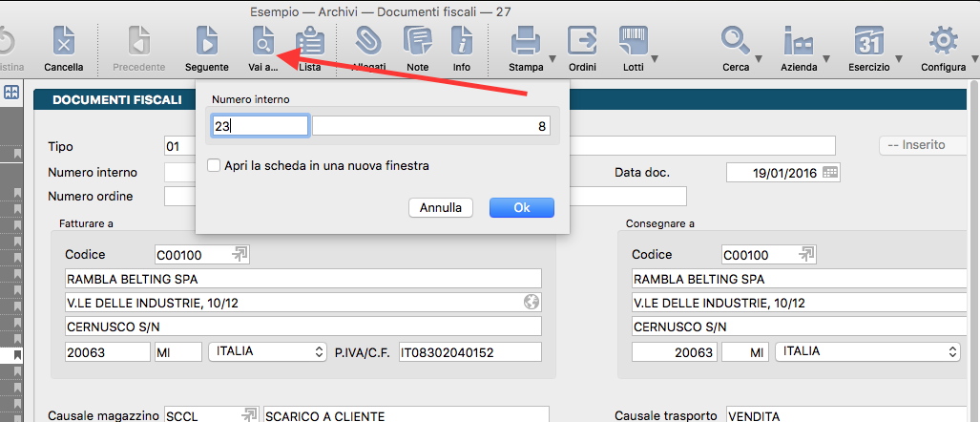The height and width of the screenshot is (422, 980).
Task: Click the Ordini toolbar icon
Action: tap(582, 43)
